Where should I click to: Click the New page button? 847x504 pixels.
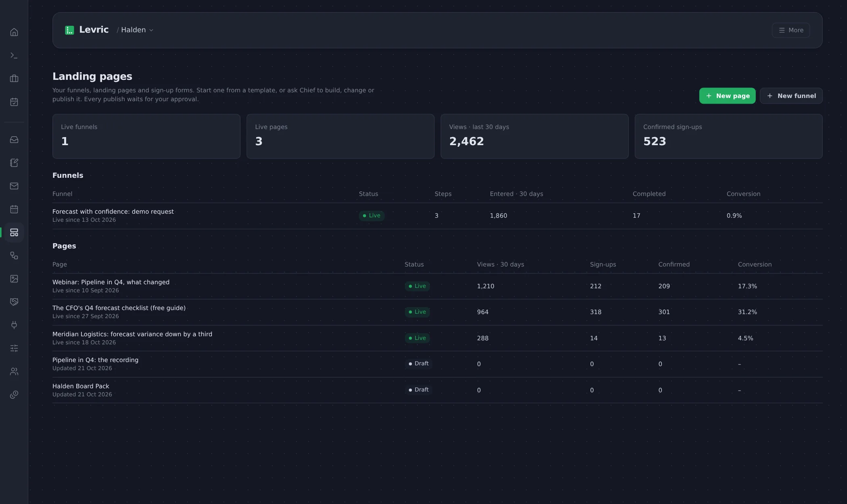pyautogui.click(x=727, y=96)
